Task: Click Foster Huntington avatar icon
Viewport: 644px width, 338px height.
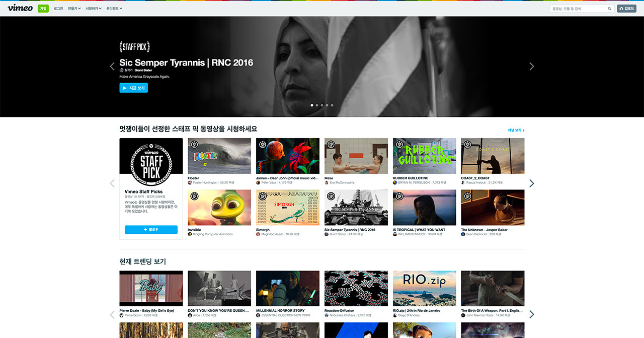Action: pos(190,183)
